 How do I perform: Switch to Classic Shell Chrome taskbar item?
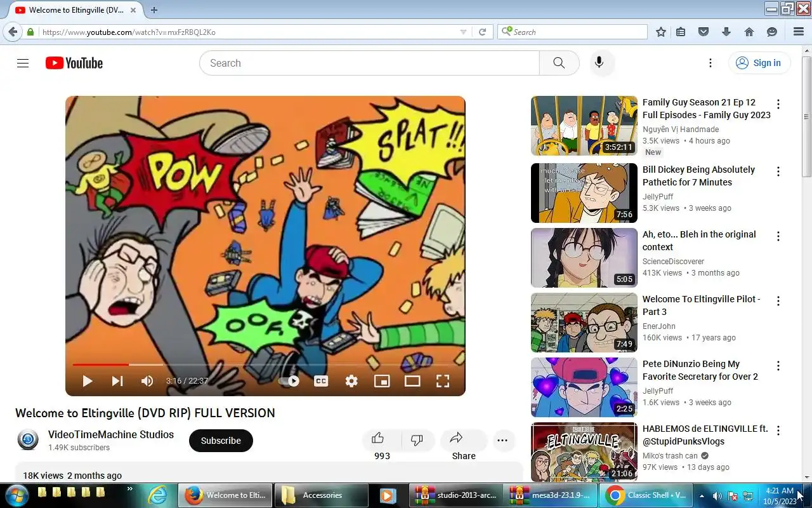click(x=645, y=495)
